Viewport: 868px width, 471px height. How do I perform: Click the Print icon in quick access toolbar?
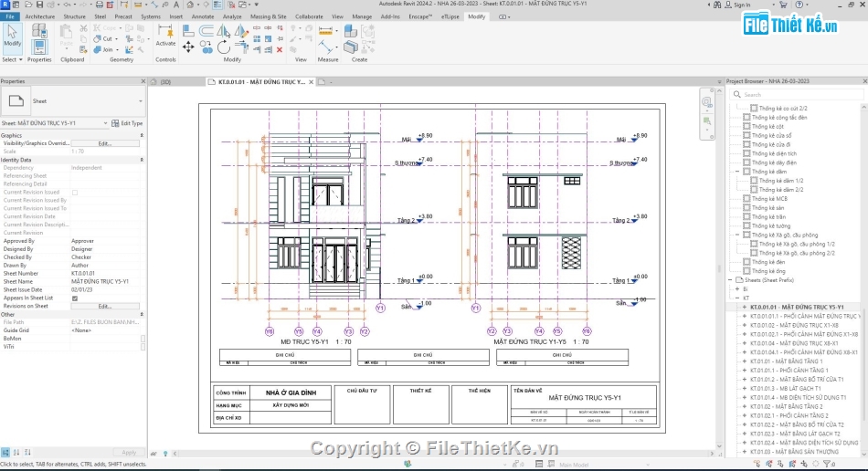tap(99, 5)
